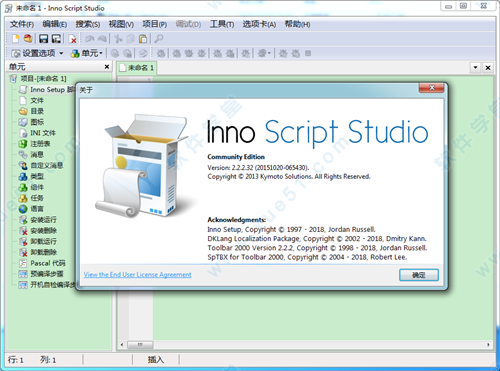The image size is (500, 371).
Task: Click the Cut scissors icon
Action: pyautogui.click(x=118, y=39)
